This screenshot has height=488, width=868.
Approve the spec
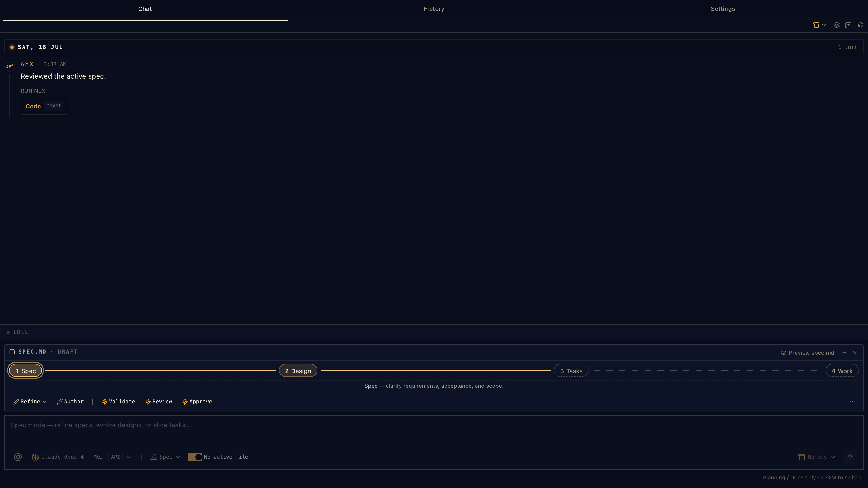(x=197, y=402)
